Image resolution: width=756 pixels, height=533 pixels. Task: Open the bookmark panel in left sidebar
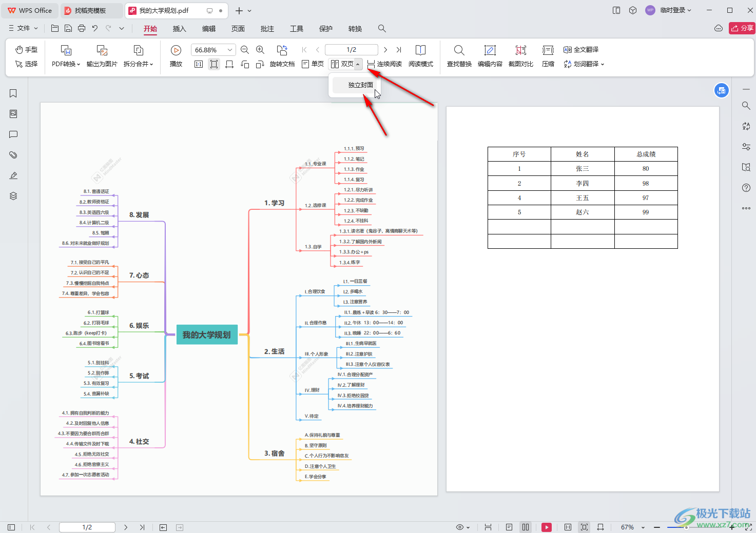pos(13,93)
